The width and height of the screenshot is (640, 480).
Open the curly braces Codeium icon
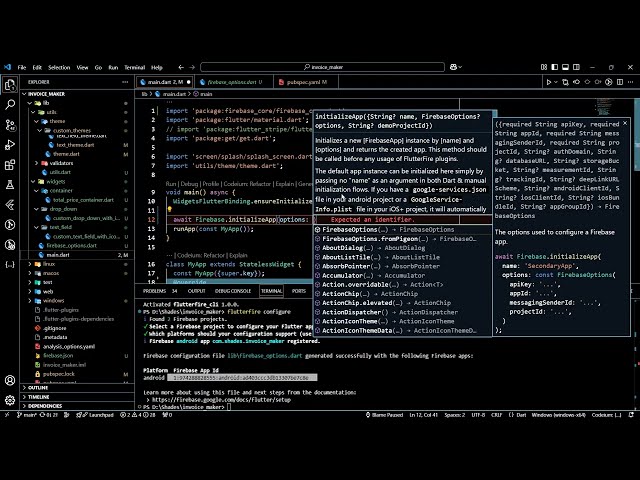point(10,264)
